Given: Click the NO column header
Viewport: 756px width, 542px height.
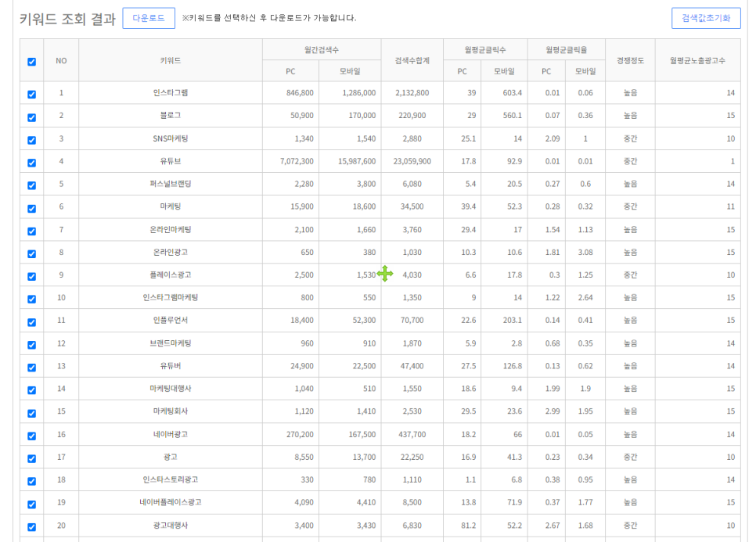Looking at the screenshot, I should (x=61, y=61).
